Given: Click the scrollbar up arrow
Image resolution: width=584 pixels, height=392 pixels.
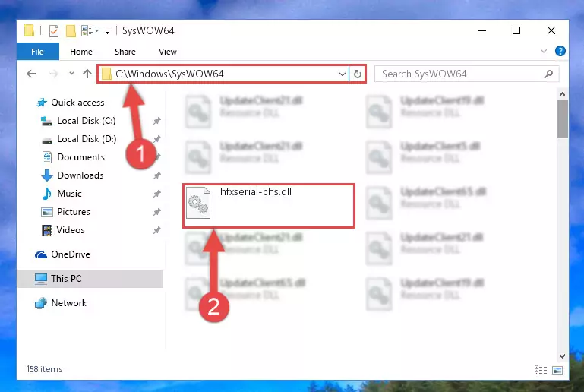Looking at the screenshot, I should click(562, 94).
